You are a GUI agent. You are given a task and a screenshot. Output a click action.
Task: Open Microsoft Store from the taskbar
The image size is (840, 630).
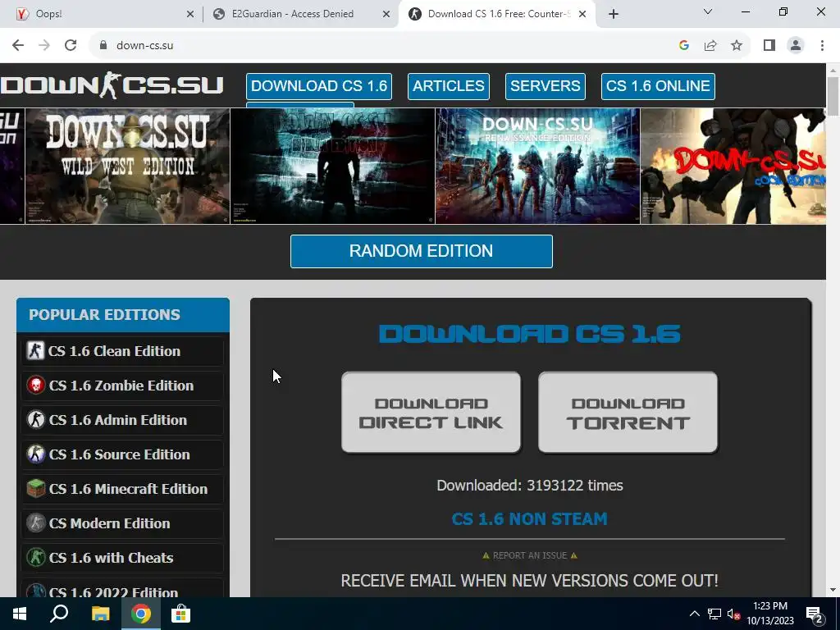click(180, 614)
